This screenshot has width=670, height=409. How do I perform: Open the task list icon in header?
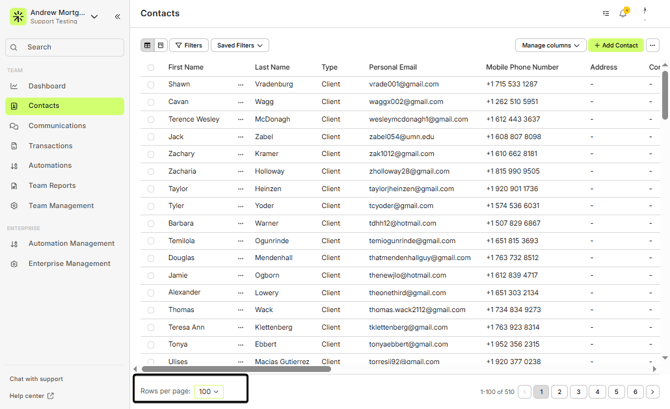tap(606, 14)
